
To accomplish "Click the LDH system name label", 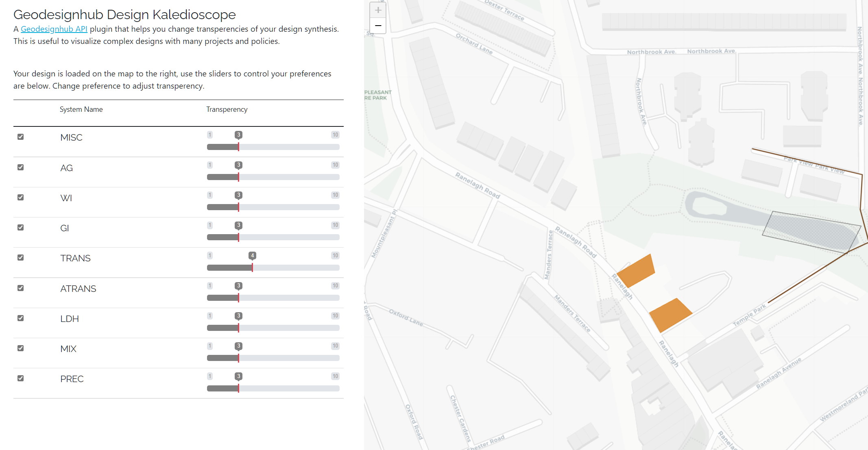I will [70, 319].
